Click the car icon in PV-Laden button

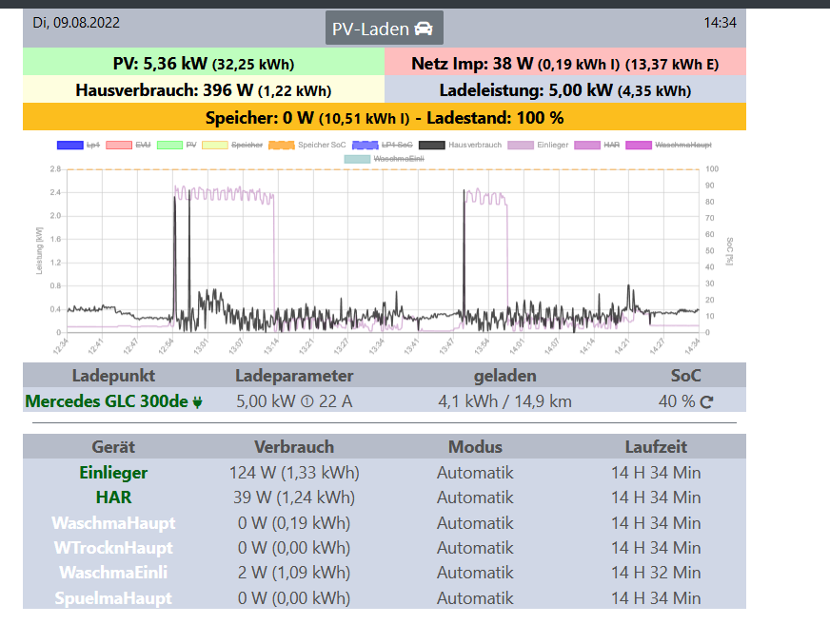[424, 29]
